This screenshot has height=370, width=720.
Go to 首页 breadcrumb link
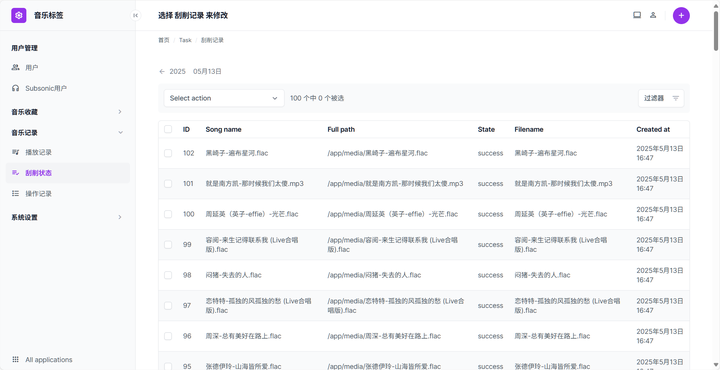coord(164,40)
